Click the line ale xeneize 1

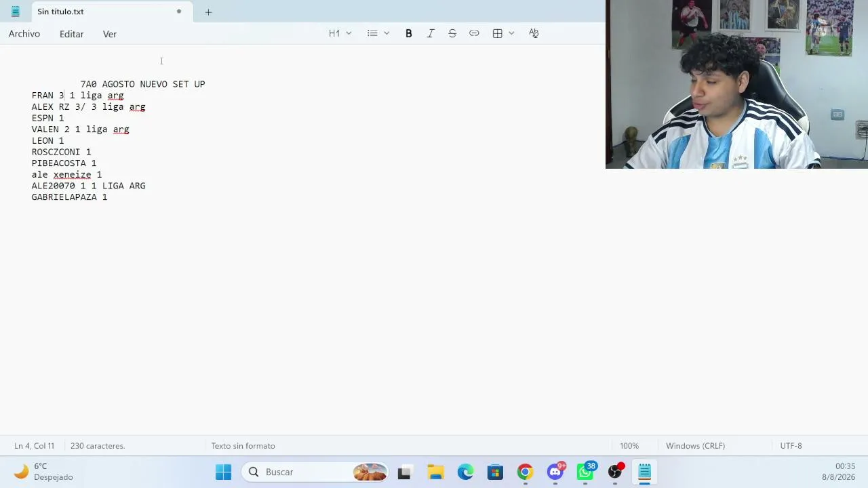66,175
